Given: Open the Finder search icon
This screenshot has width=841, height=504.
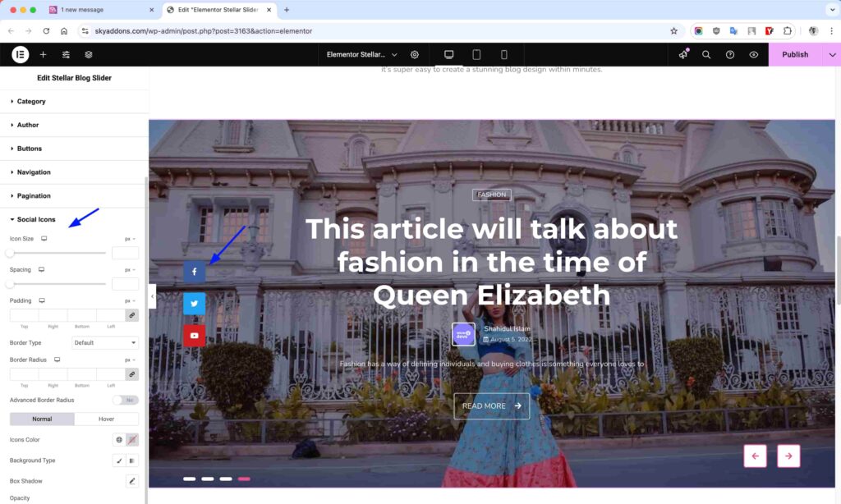Looking at the screenshot, I should (706, 54).
